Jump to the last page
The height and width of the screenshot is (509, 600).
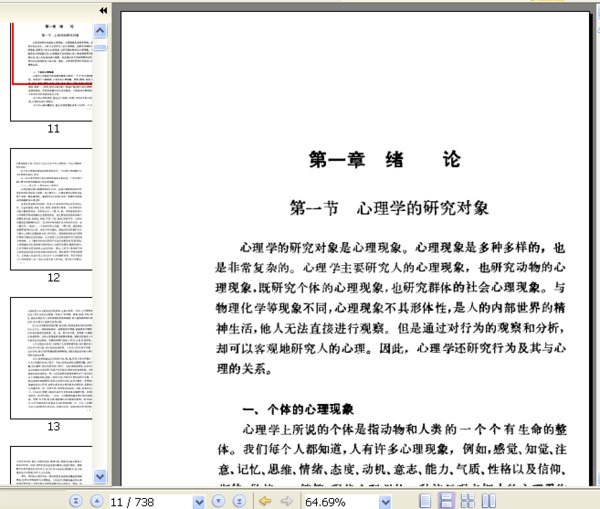tap(239, 501)
